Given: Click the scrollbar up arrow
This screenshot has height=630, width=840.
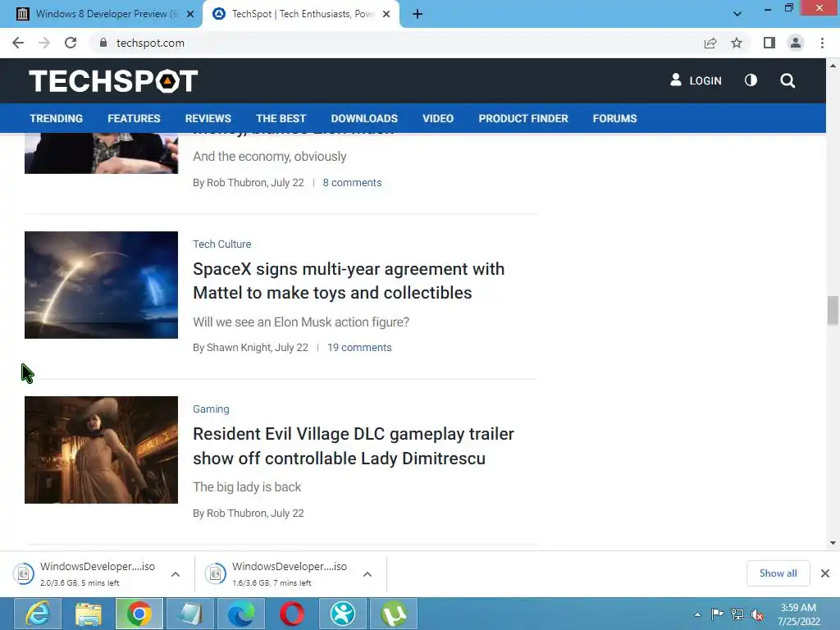Looking at the screenshot, I should click(x=833, y=66).
